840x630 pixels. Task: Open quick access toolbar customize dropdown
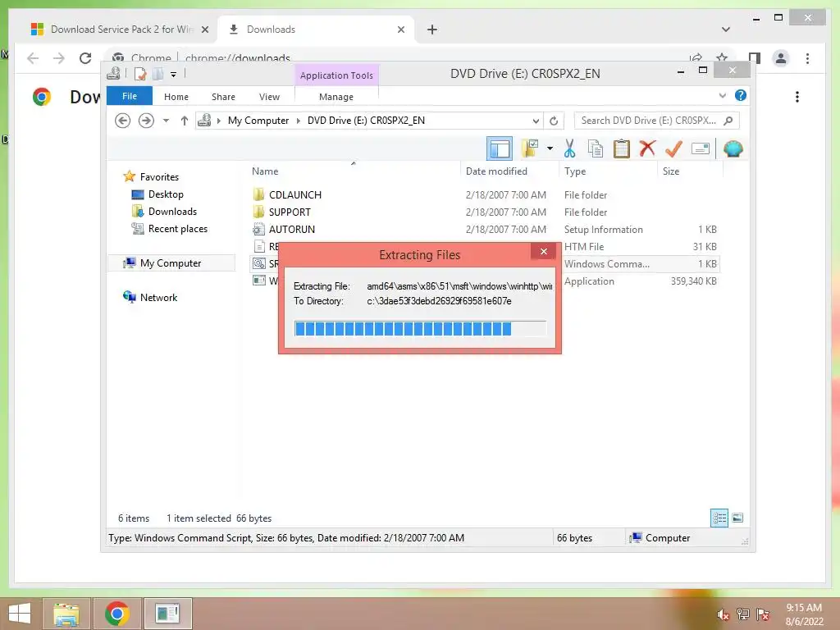tap(174, 75)
